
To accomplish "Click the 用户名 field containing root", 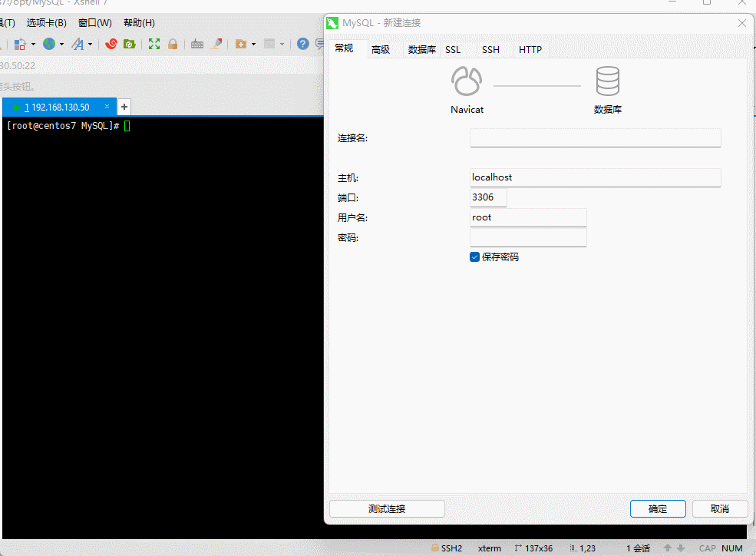I will [528, 217].
